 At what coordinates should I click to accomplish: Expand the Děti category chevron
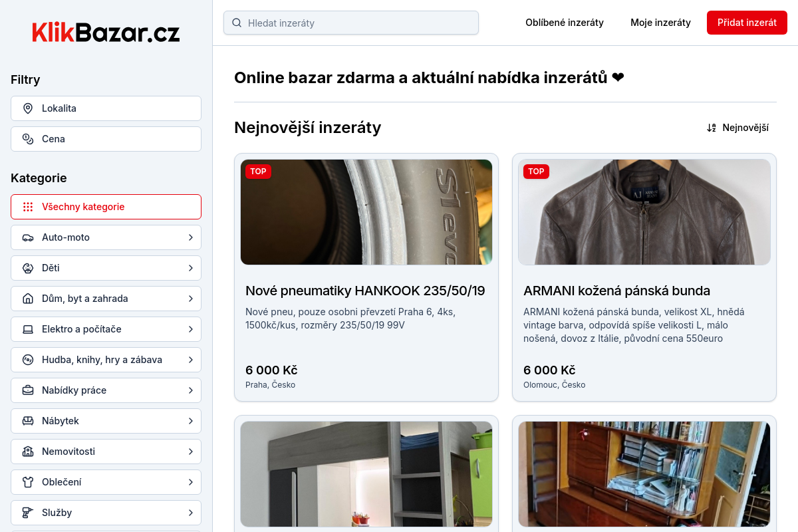(x=190, y=268)
